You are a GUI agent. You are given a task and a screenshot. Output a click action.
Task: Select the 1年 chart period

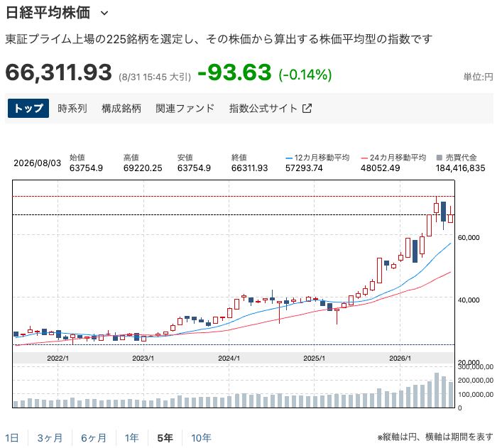[x=131, y=438]
